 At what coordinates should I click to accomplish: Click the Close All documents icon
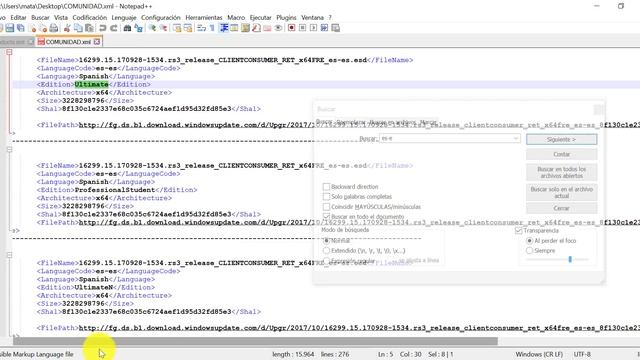(42, 28)
